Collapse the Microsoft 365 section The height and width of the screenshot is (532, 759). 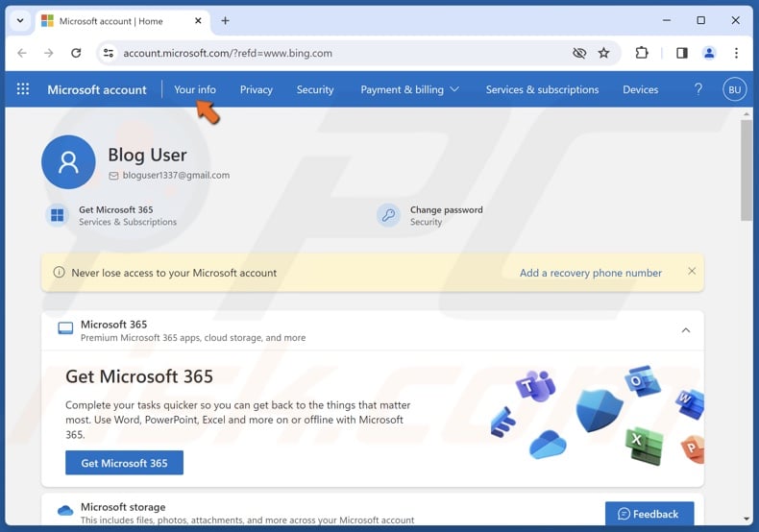pos(685,330)
